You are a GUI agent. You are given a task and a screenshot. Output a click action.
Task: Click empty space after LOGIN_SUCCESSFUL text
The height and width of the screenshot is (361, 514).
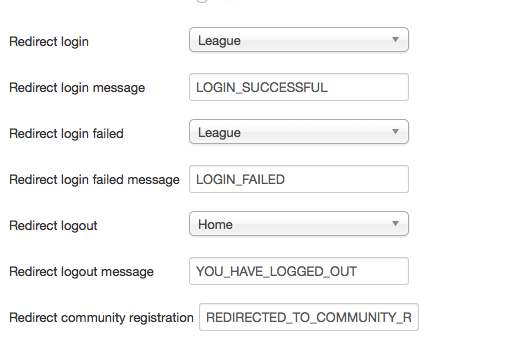tap(367, 87)
